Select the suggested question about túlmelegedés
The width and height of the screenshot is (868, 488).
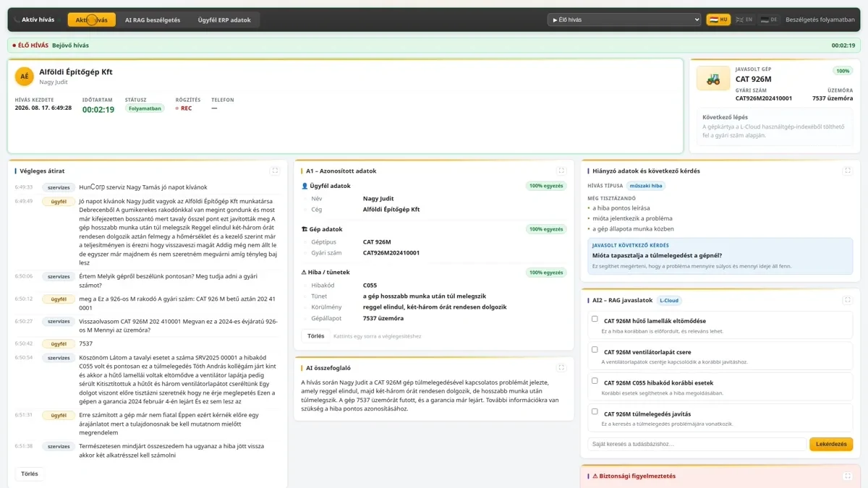click(x=720, y=256)
